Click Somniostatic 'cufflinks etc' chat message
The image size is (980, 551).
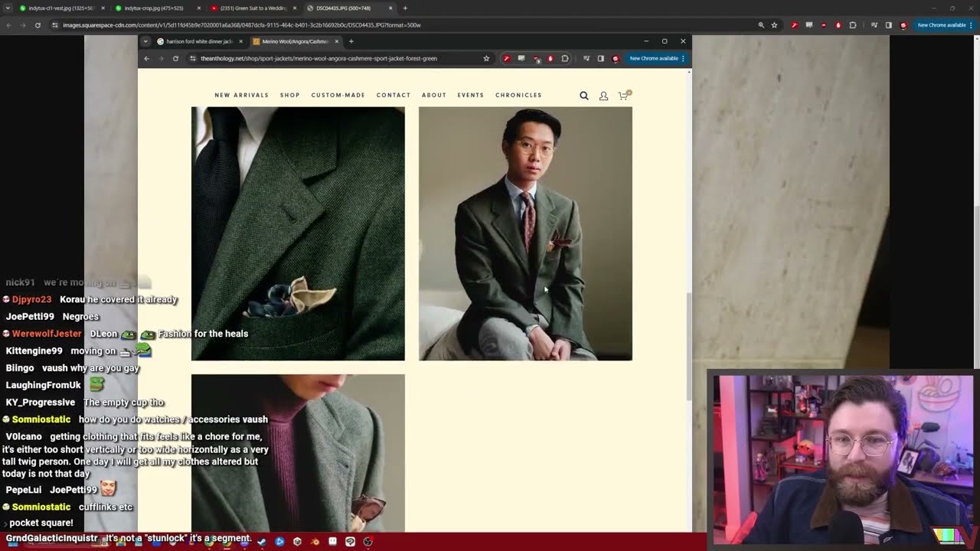pyautogui.click(x=67, y=507)
